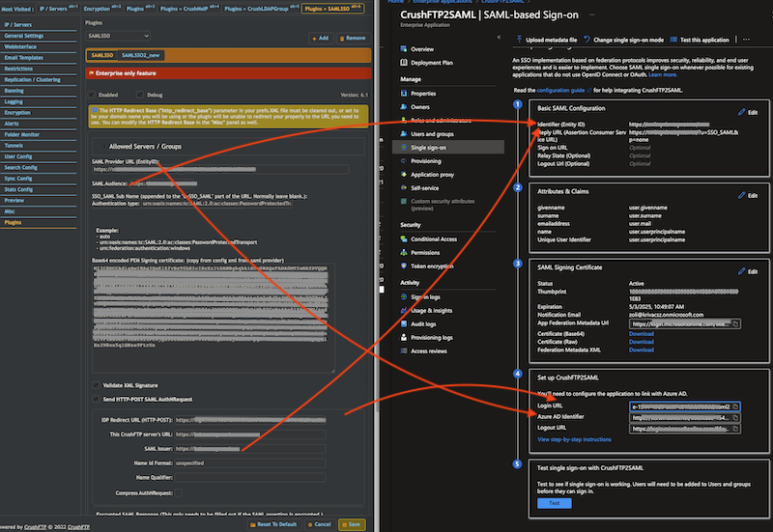The height and width of the screenshot is (532, 773).
Task: Open Owners icon in Azure sidebar
Action: tap(404, 107)
